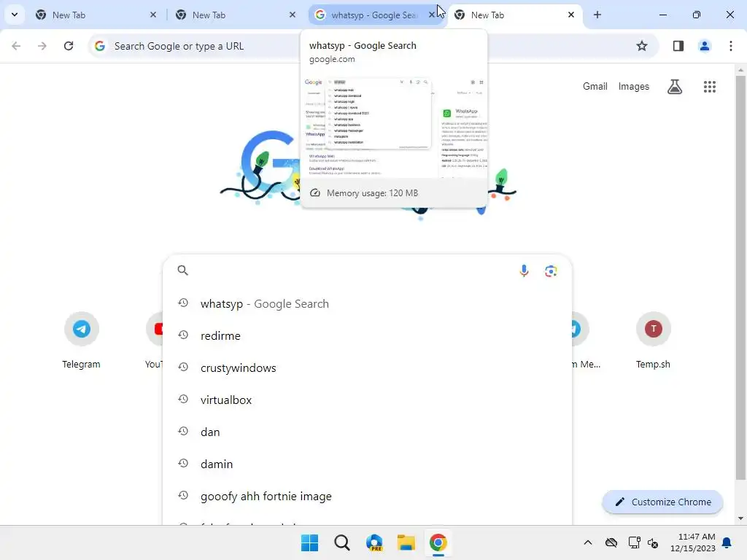The height and width of the screenshot is (560, 747).
Task: Show hidden system tray icons
Action: click(588, 542)
